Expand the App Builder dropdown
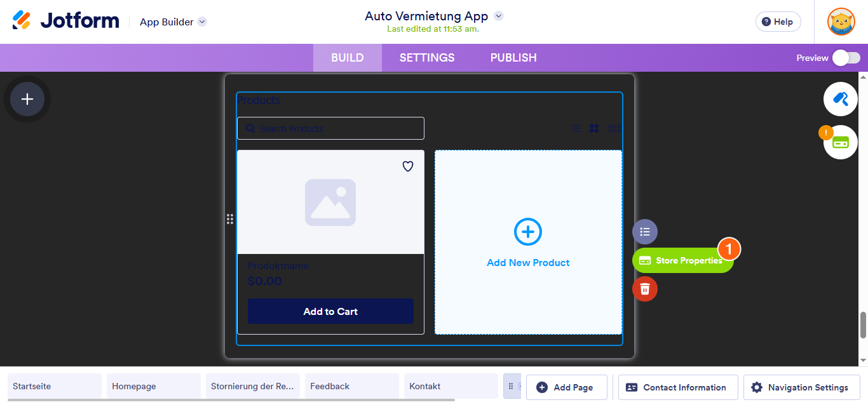This screenshot has height=407, width=868. (x=201, y=21)
